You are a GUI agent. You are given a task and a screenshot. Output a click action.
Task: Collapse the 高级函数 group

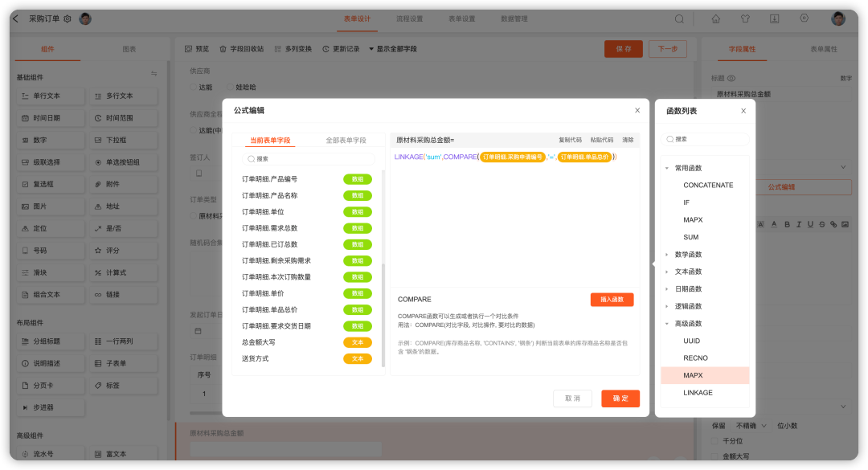point(667,324)
